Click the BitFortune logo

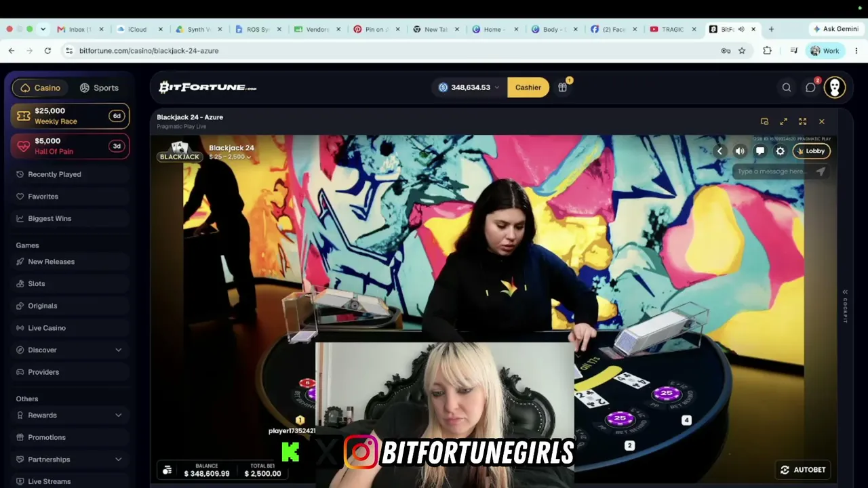pyautogui.click(x=208, y=87)
